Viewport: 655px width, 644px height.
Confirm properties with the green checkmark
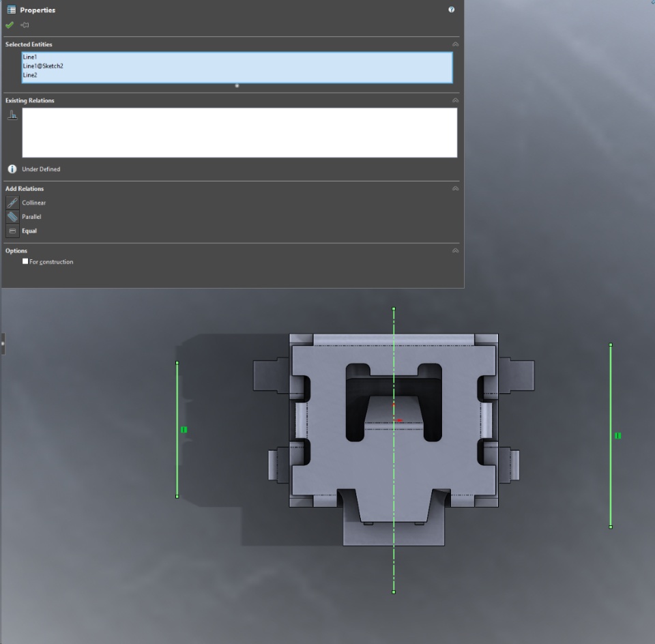point(10,25)
